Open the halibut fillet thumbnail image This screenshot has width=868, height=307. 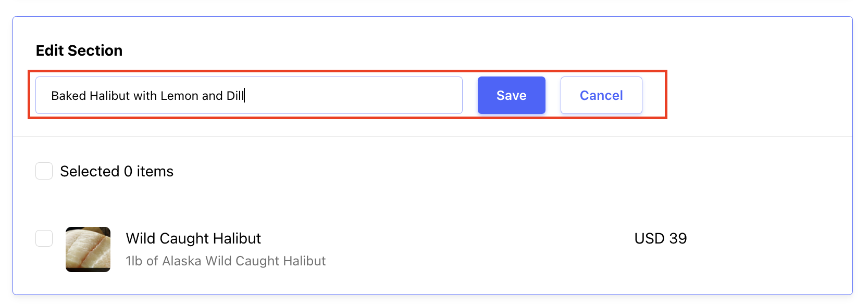[x=88, y=249]
